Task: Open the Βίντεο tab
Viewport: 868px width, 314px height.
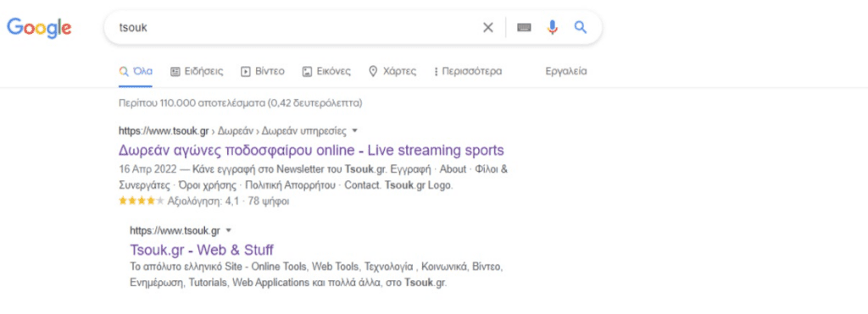Action: [263, 71]
